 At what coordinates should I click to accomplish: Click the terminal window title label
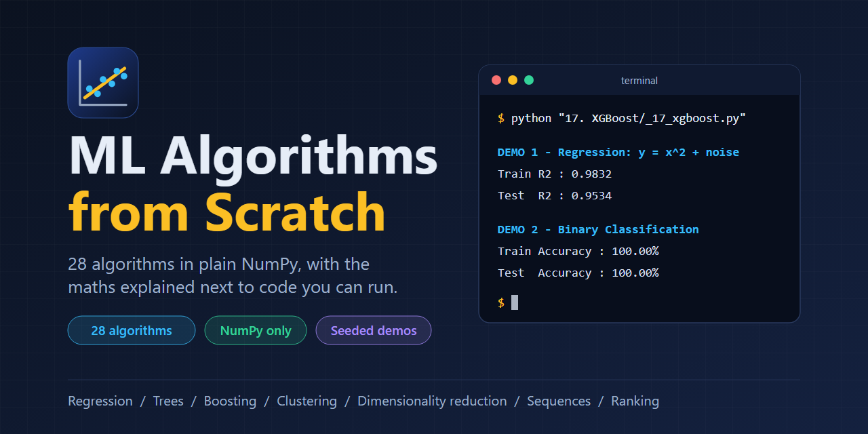639,81
